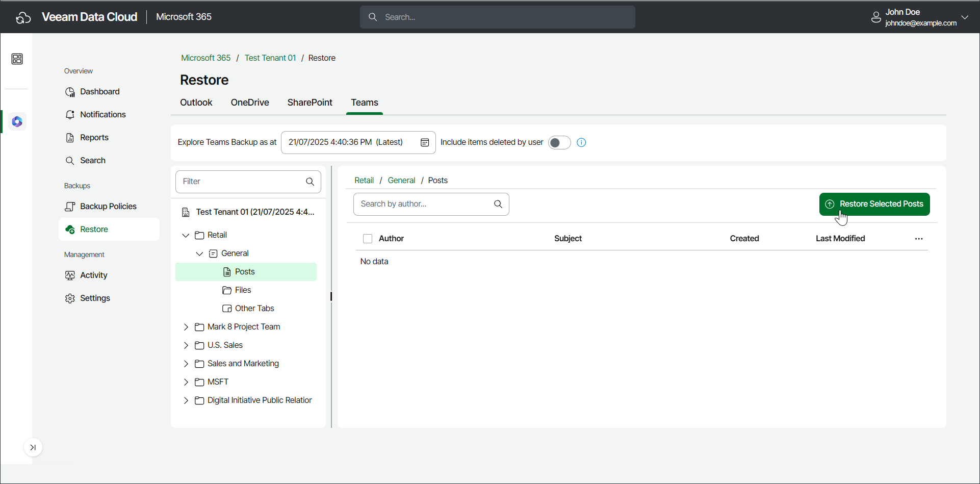Open Settings from the sidebar
The image size is (980, 484).
pos(95,298)
